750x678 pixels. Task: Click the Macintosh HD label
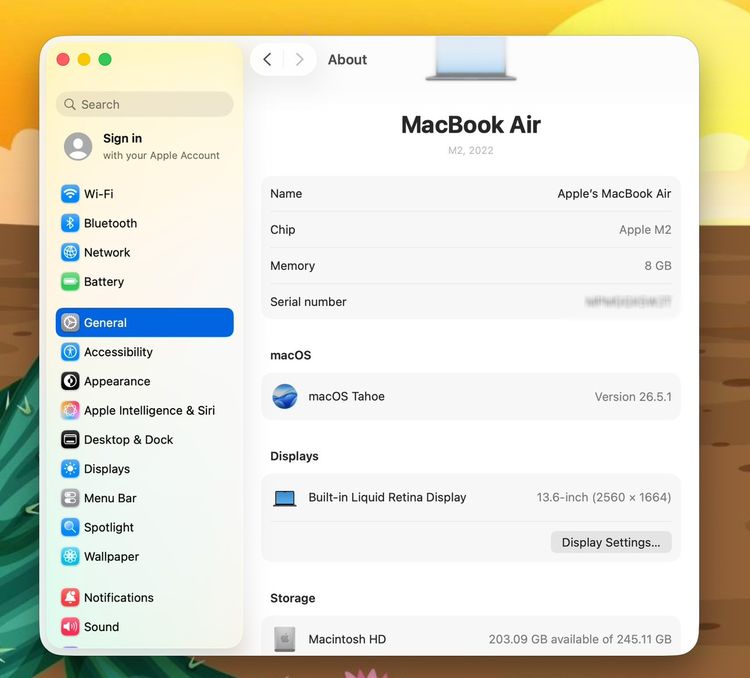point(347,639)
